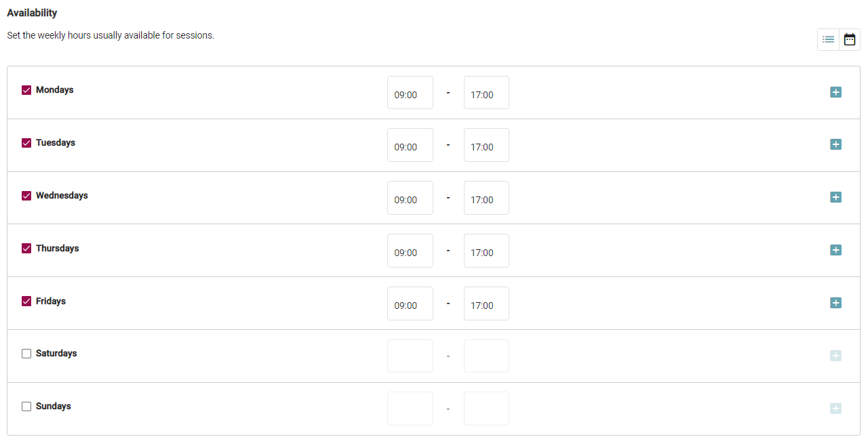
Task: Add time slot for Thursdays
Action: tap(835, 250)
